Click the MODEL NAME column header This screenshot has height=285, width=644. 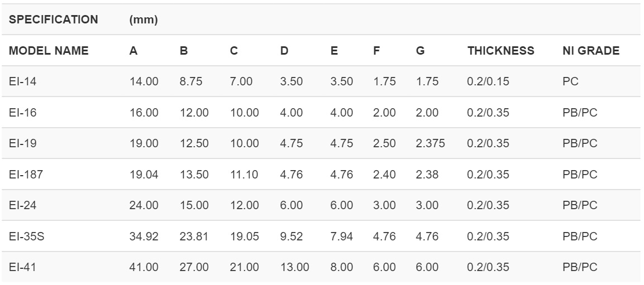pos(49,51)
